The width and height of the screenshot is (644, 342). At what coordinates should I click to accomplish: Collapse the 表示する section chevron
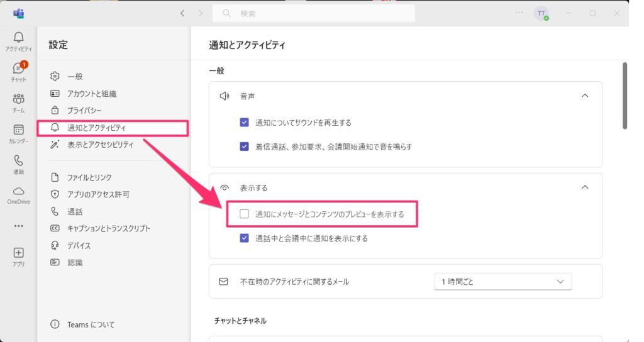[x=585, y=187]
